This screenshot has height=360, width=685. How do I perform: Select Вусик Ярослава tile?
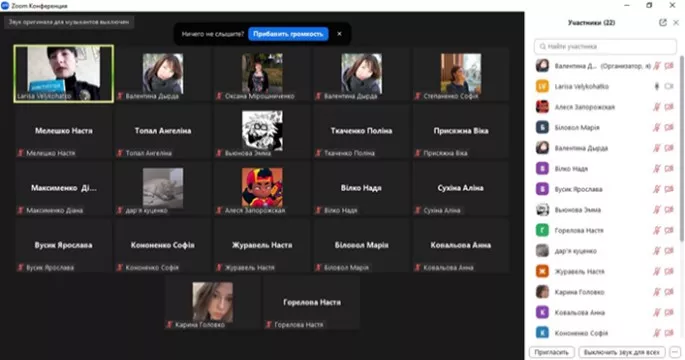click(64, 246)
